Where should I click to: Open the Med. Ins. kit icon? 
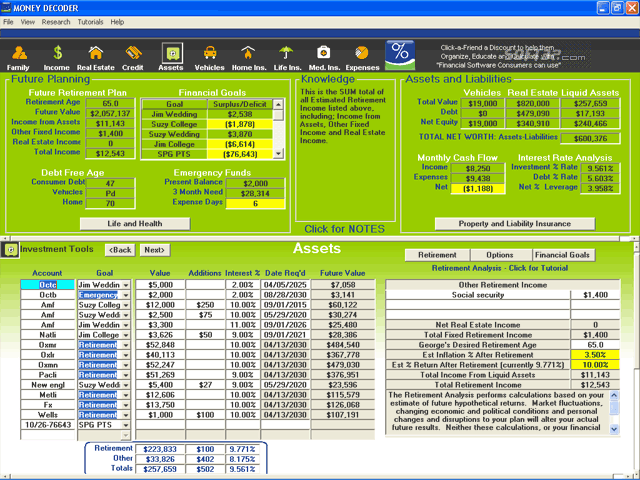tap(324, 58)
